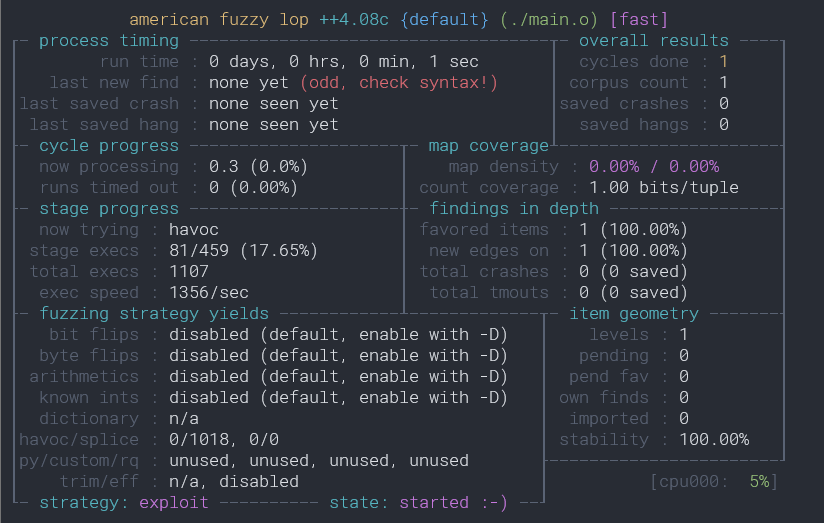
Task: Click the "cycle progress" section header
Action: point(108,146)
